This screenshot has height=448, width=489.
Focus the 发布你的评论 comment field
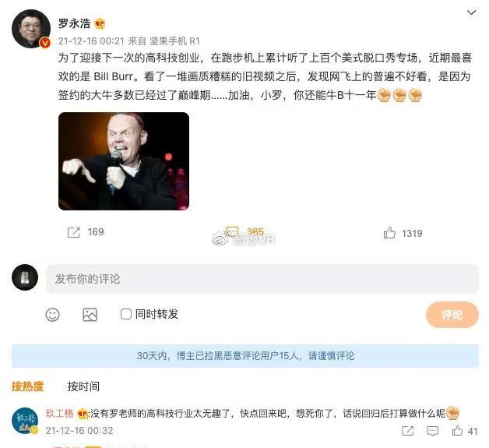coord(262,279)
